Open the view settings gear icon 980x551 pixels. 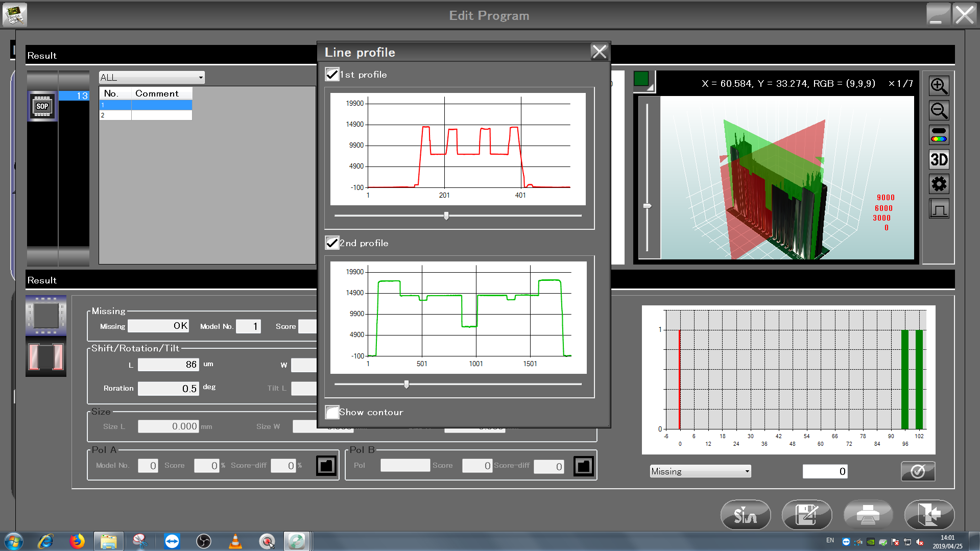[x=939, y=184]
